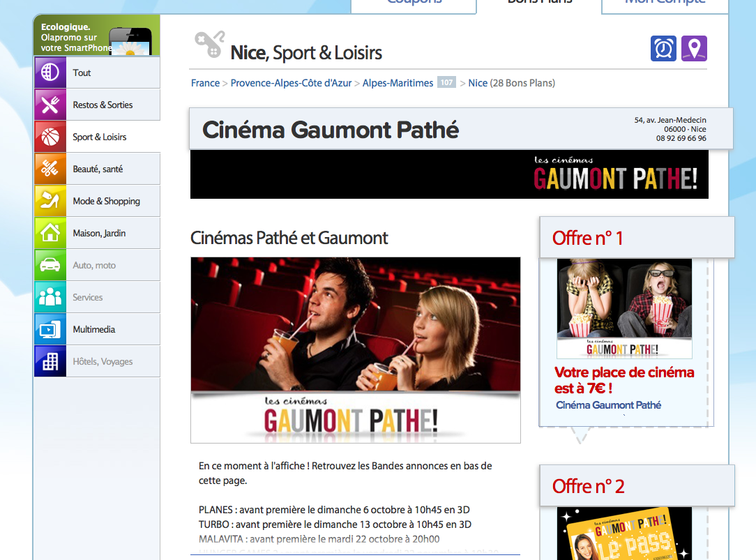
Task: Click Cinéma Gaumont Pathé link under offer 1
Action: 608,404
